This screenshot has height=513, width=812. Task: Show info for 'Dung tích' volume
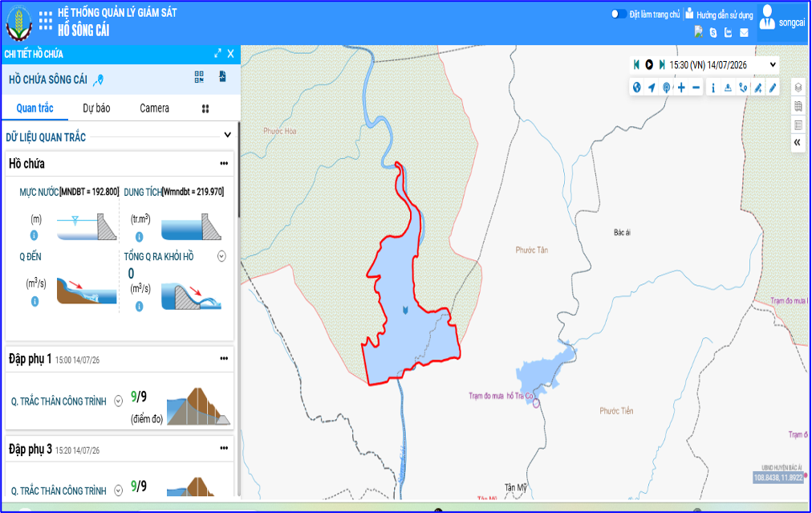(140, 237)
